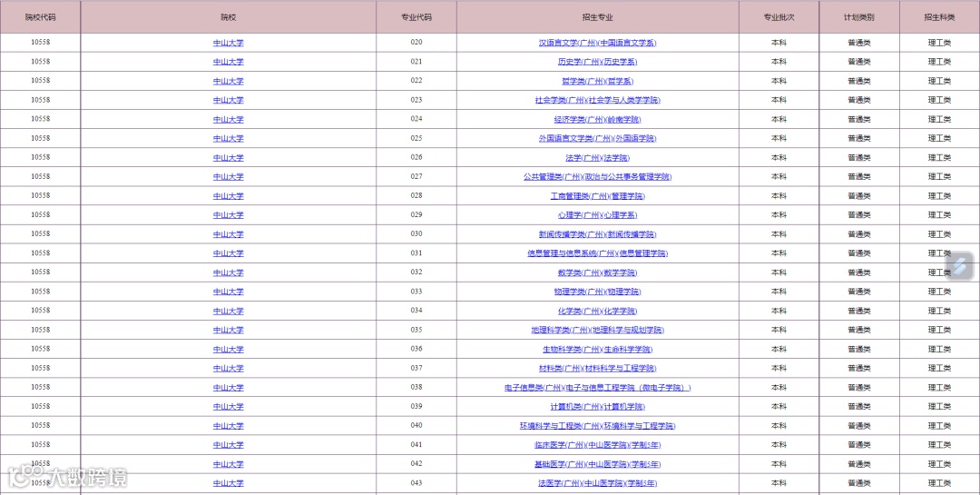Open 公共管理类(广州) major link
The height and width of the screenshot is (495, 980).
(x=597, y=176)
